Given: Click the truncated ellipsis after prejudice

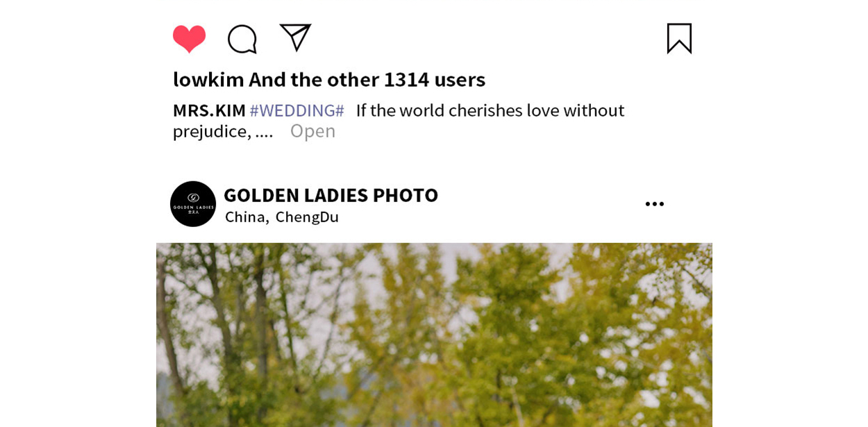Looking at the screenshot, I should pos(264,131).
